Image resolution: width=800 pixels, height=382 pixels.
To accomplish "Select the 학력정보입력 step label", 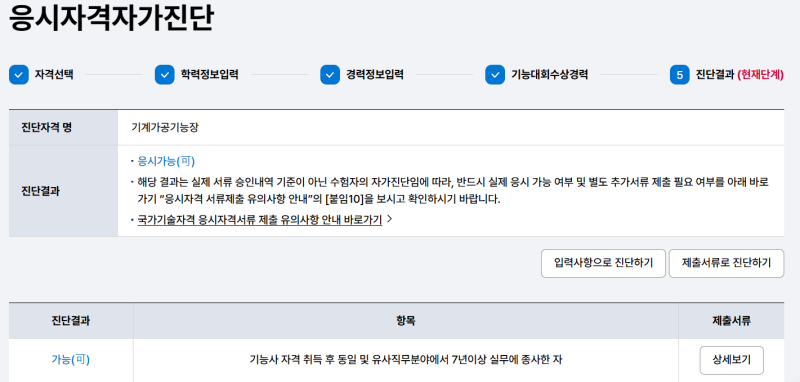I will point(209,75).
